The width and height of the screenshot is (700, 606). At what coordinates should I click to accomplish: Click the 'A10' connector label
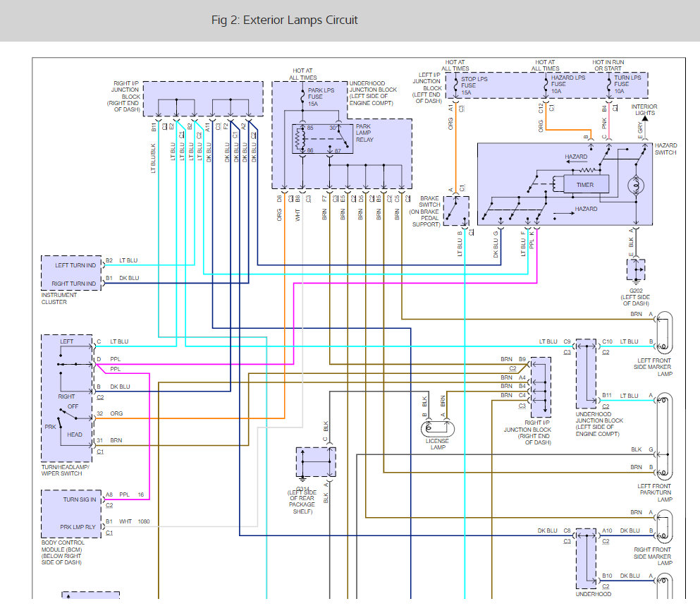607,531
